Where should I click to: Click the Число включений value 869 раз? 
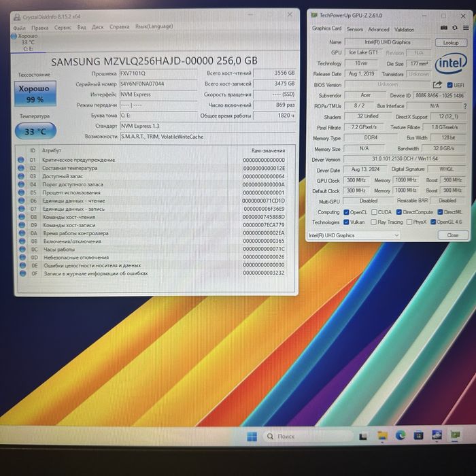point(274,105)
